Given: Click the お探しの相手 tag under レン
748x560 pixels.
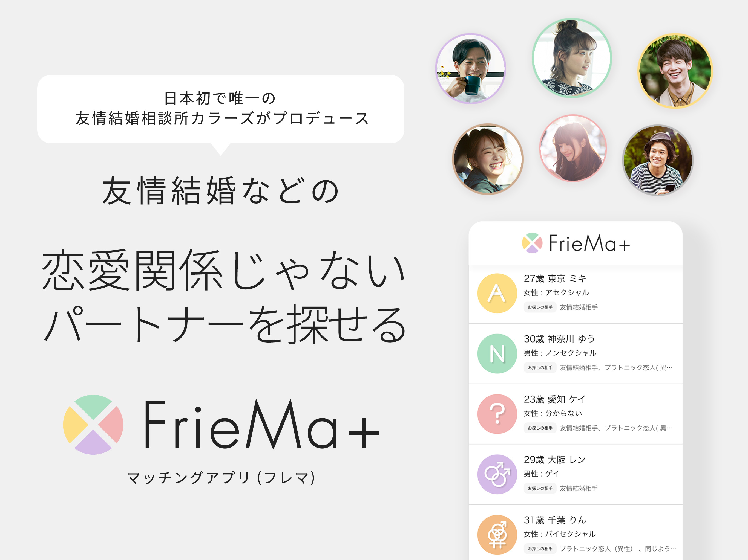Looking at the screenshot, I should (540, 488).
